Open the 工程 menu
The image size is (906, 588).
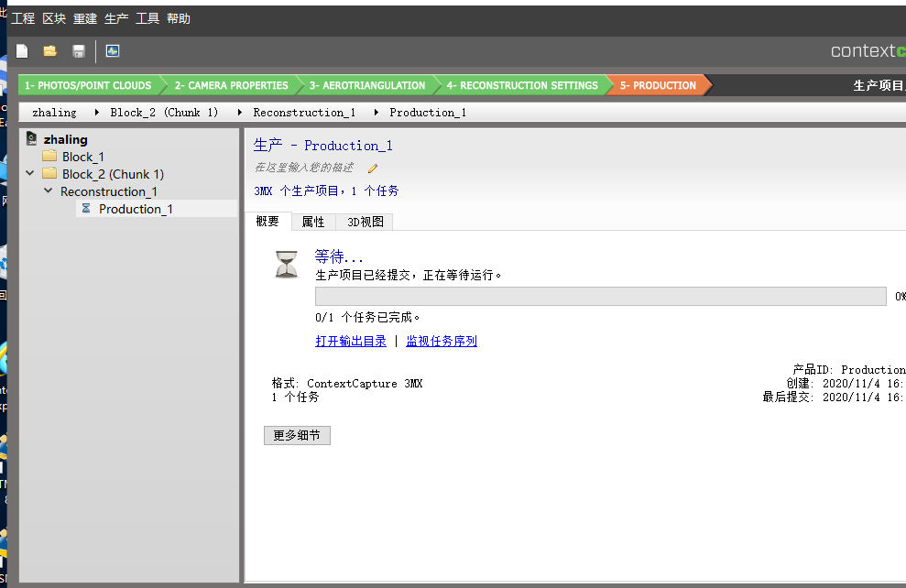pyautogui.click(x=23, y=18)
